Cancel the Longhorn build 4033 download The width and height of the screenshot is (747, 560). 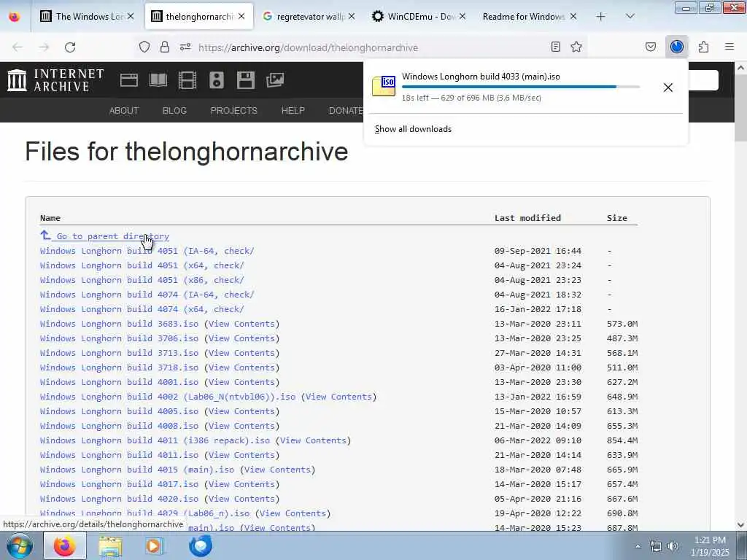click(668, 87)
